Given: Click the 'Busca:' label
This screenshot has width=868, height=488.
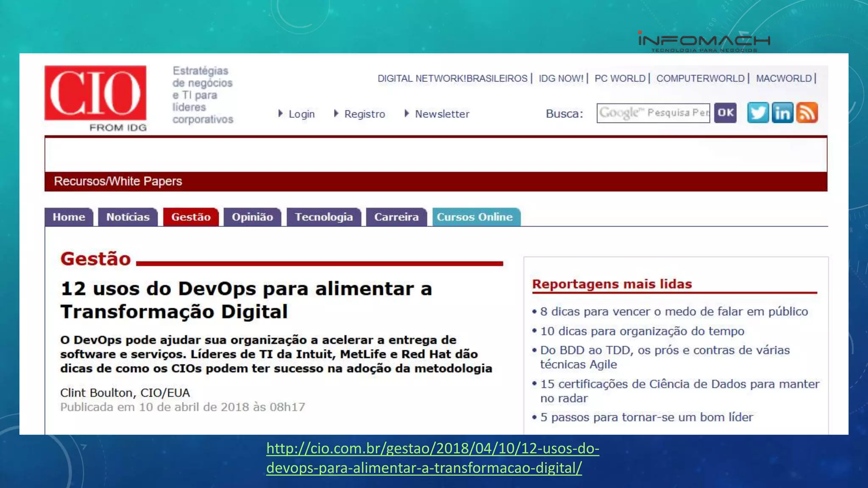Looking at the screenshot, I should [x=564, y=114].
